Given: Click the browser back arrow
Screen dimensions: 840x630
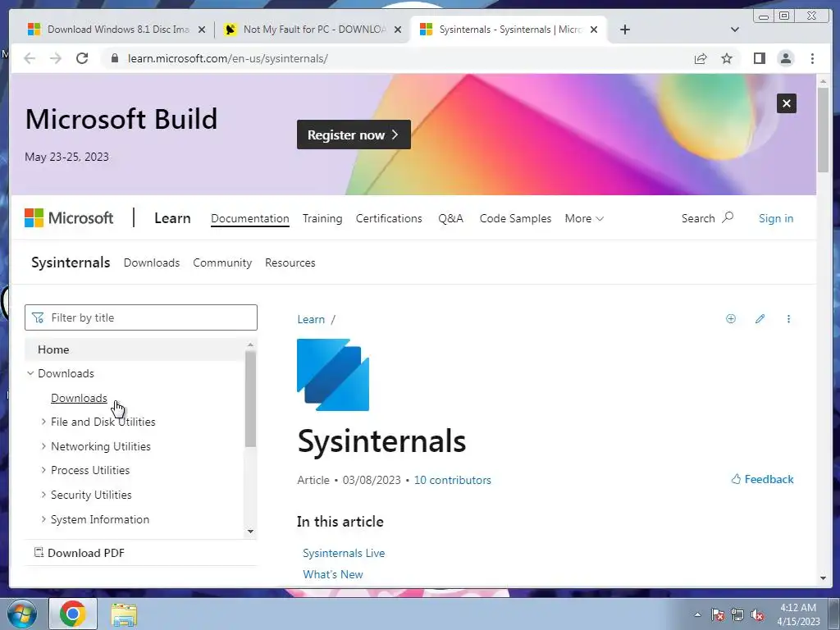Looking at the screenshot, I should point(30,58).
